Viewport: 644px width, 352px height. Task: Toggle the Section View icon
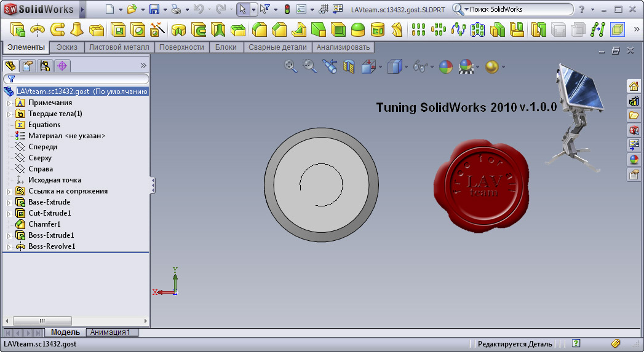point(349,66)
